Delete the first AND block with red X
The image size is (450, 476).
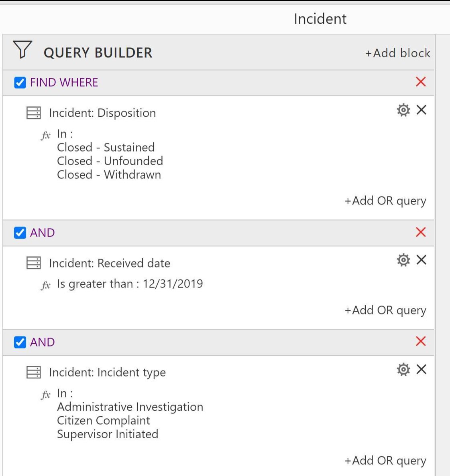click(421, 232)
